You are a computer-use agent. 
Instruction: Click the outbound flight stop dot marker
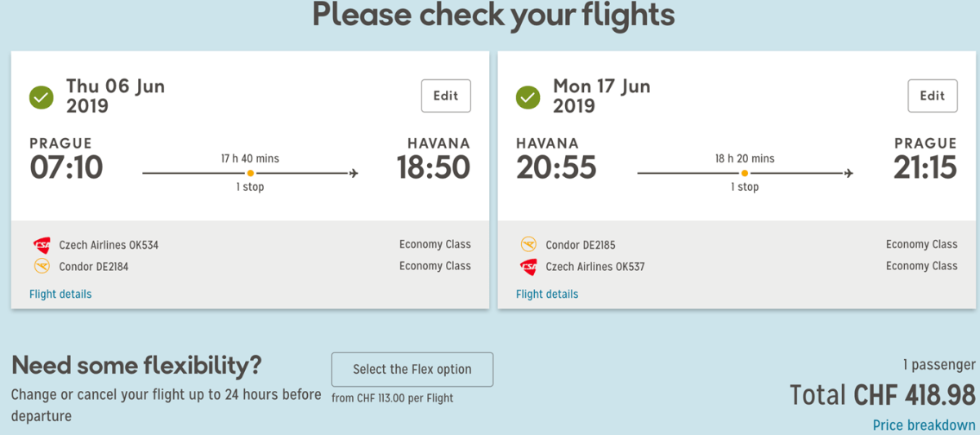[x=250, y=173]
